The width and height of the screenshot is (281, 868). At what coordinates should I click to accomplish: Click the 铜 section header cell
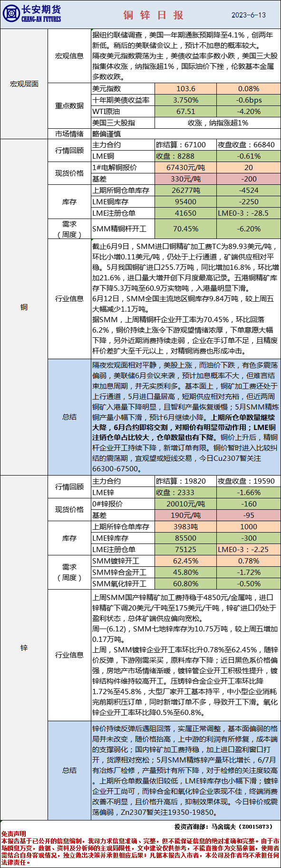tap(24, 307)
